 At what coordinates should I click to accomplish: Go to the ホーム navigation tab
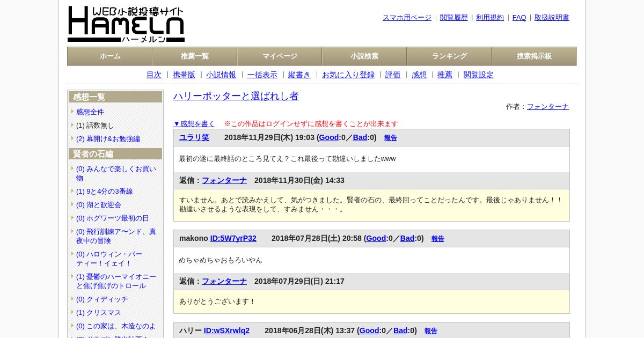click(x=110, y=56)
